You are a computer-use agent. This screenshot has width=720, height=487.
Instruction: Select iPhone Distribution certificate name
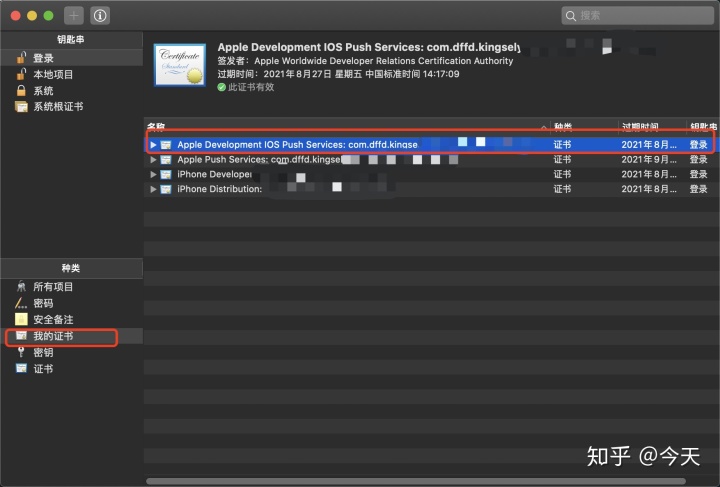coord(219,189)
